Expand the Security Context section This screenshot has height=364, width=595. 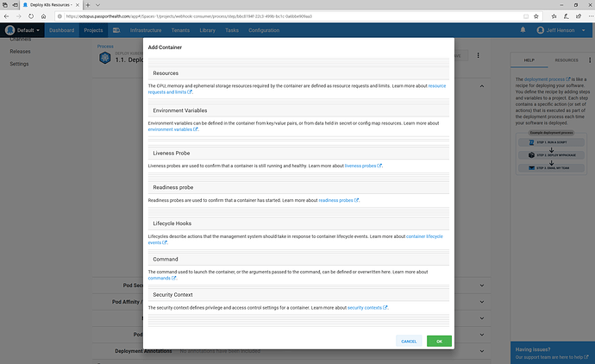pos(298,294)
